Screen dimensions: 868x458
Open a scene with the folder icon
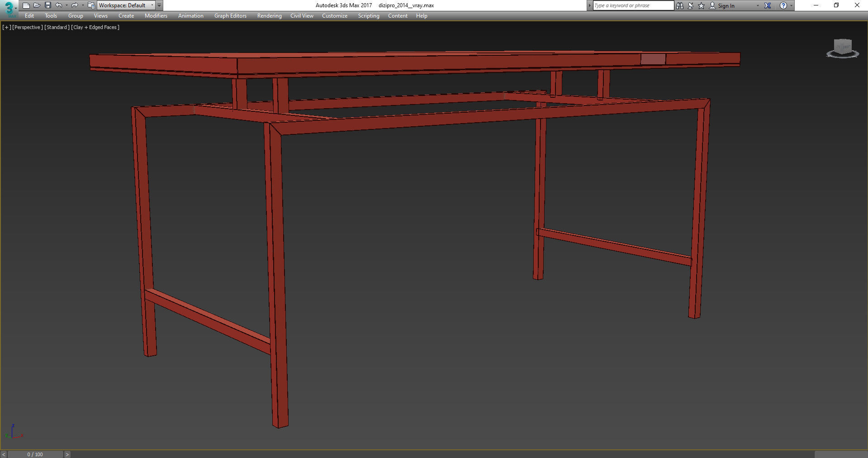click(x=37, y=5)
